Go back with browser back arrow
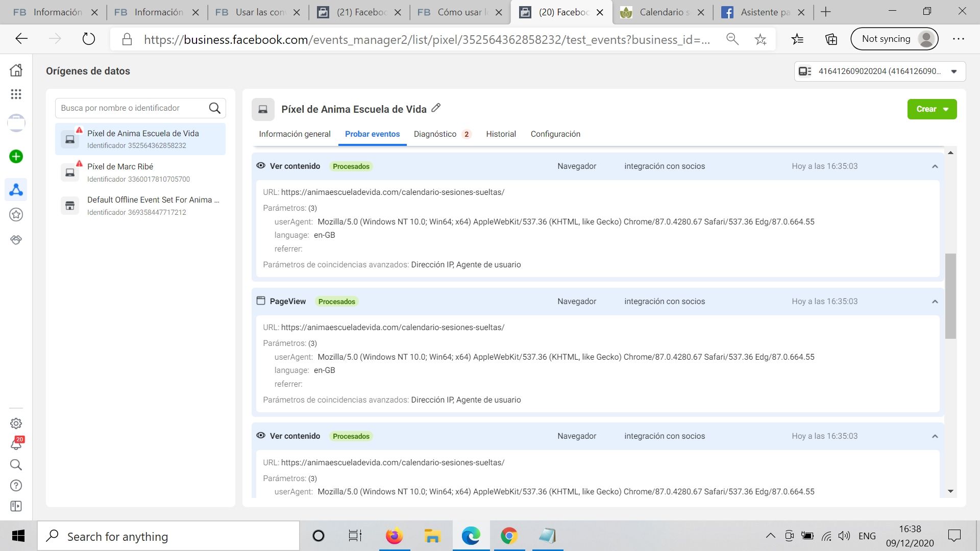The height and width of the screenshot is (551, 980). [21, 39]
